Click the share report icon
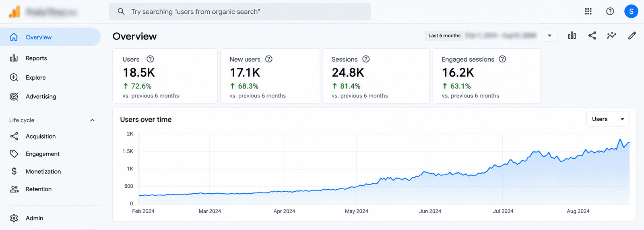The image size is (644, 230). pyautogui.click(x=592, y=35)
